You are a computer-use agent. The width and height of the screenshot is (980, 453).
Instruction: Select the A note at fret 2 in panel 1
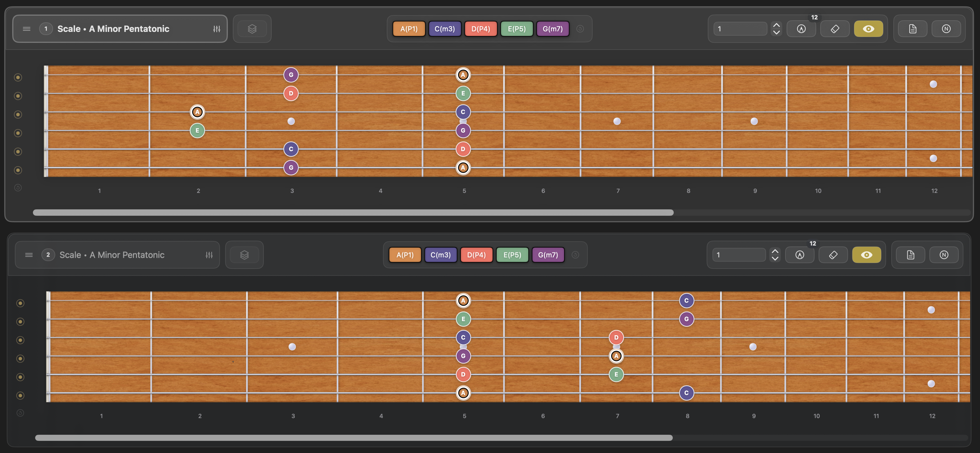[197, 112]
